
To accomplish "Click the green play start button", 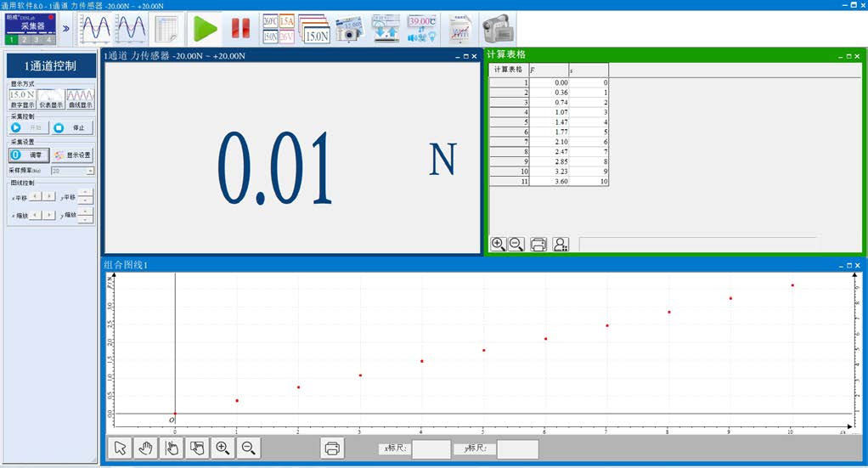I will [x=204, y=28].
